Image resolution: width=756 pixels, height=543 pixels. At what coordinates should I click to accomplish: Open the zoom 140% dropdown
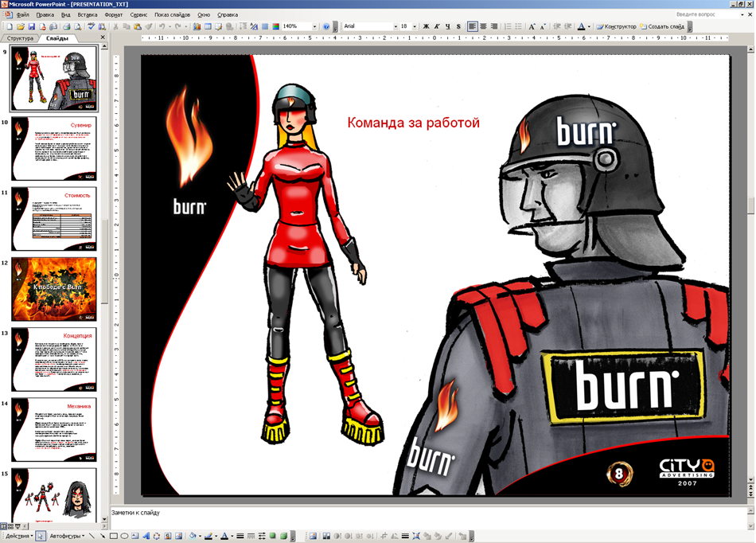(x=314, y=26)
